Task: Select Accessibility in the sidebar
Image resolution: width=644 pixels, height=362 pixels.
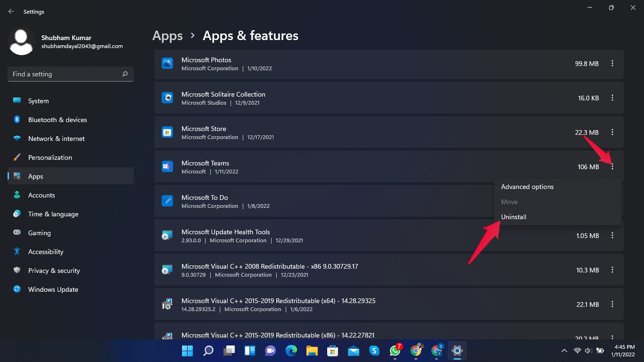Action: (46, 252)
